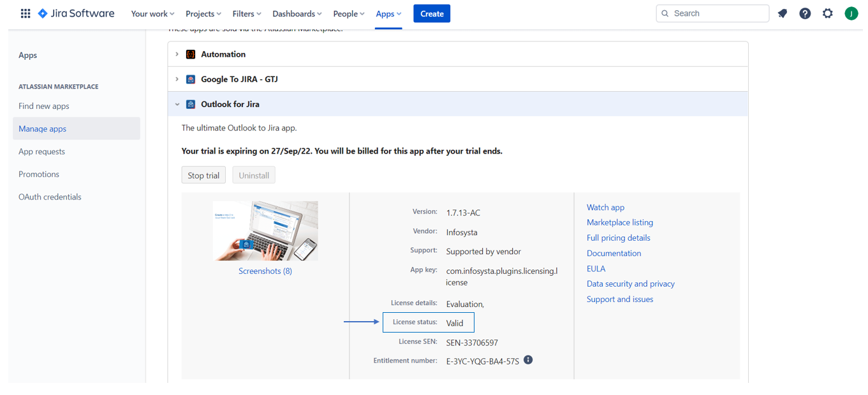This screenshot has width=868, height=395.
Task: Click the Automation app icon
Action: [191, 54]
